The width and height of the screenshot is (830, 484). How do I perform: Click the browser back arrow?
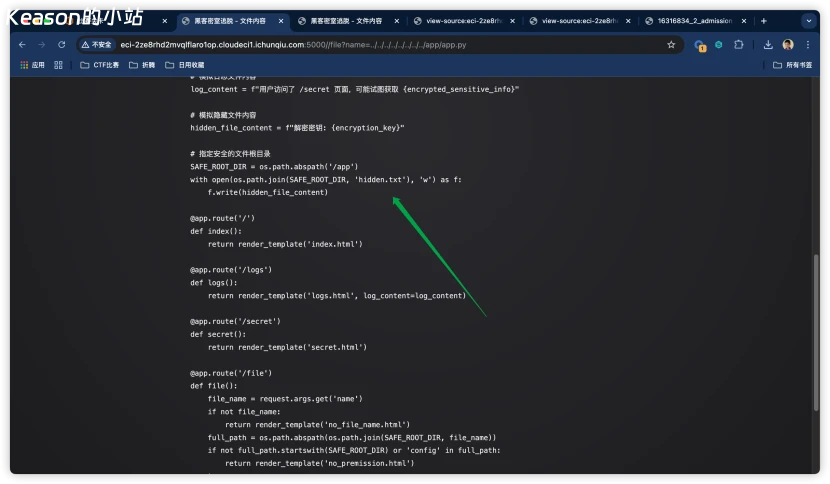21,45
